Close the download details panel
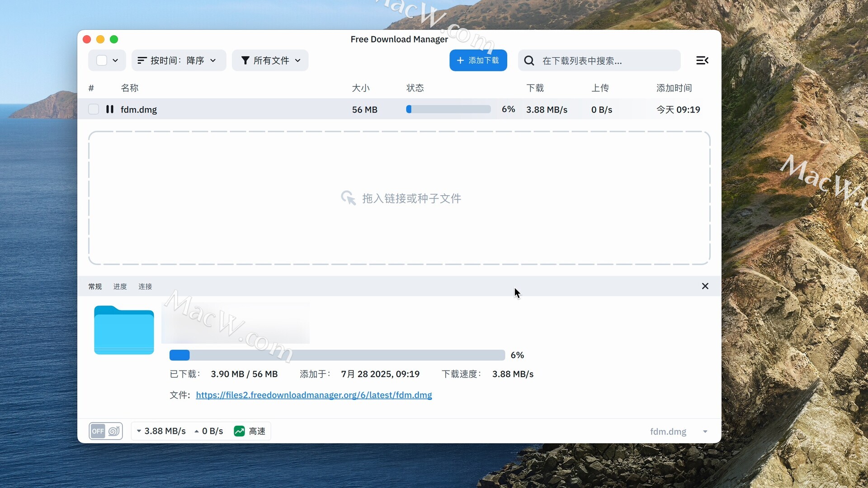868x488 pixels. 705,286
